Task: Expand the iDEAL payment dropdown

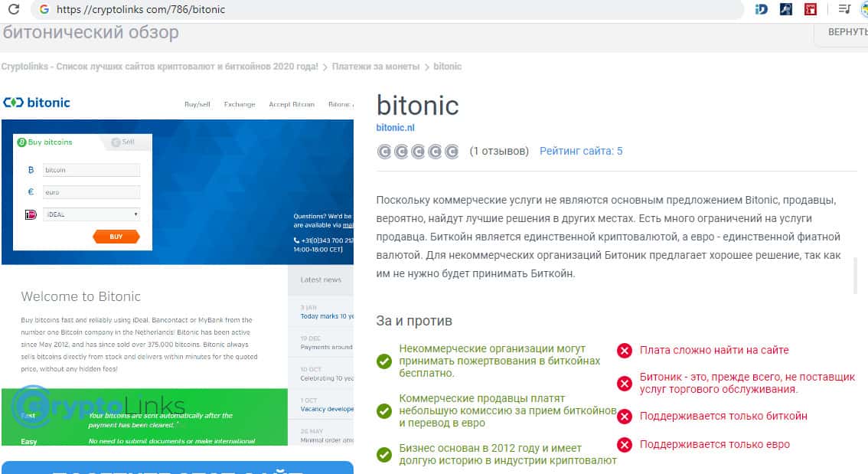Action: pyautogui.click(x=91, y=214)
